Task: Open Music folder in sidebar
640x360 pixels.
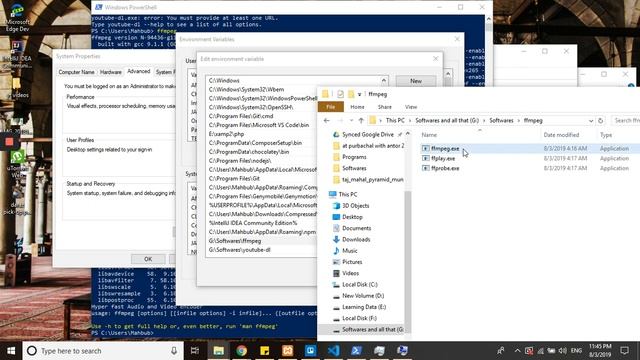Action: (x=349, y=251)
